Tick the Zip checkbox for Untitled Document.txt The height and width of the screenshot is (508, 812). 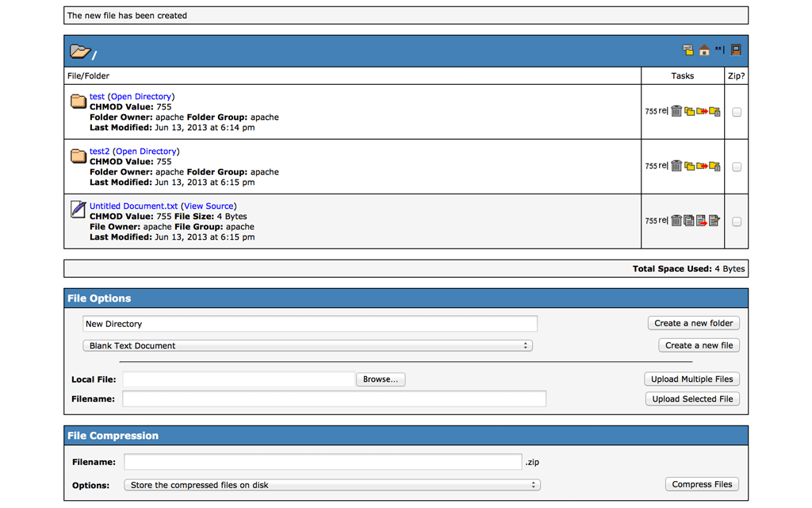(736, 220)
